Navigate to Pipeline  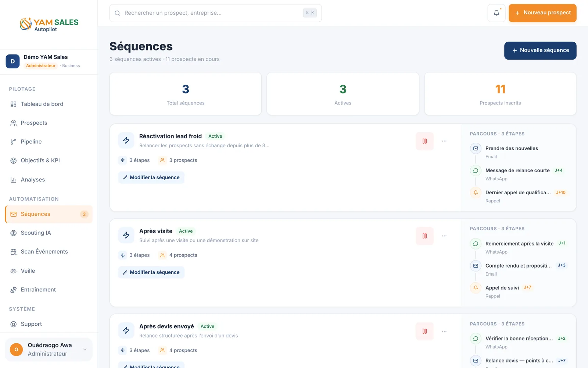pyautogui.click(x=49, y=142)
